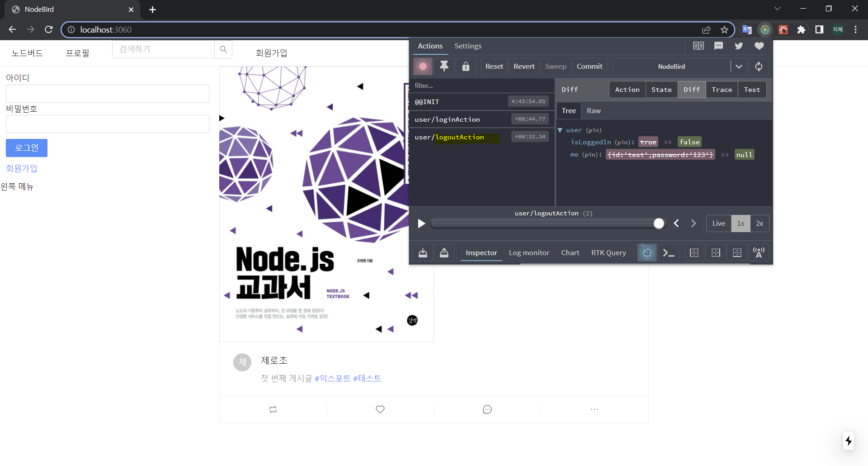Viewport: 868px width, 466px height.
Task: Select the Diff inspector tab
Action: (x=692, y=90)
